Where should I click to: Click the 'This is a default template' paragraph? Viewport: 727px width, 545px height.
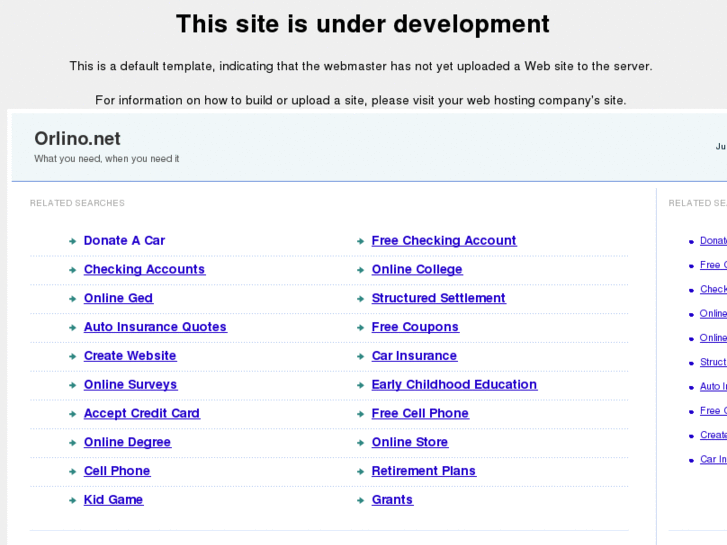pos(361,66)
